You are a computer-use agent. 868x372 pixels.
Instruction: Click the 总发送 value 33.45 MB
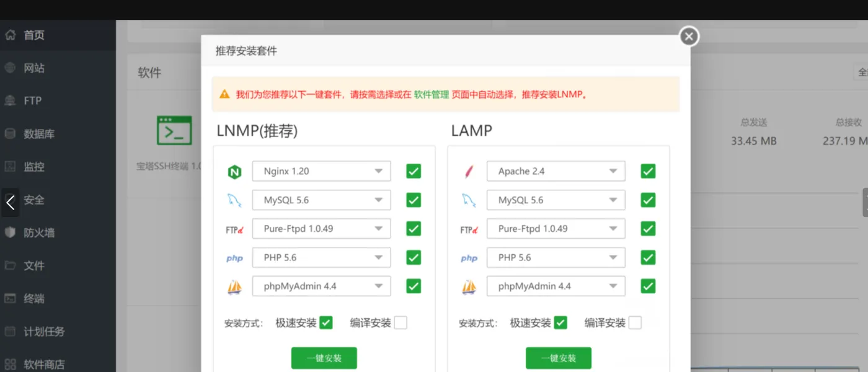[x=753, y=141]
